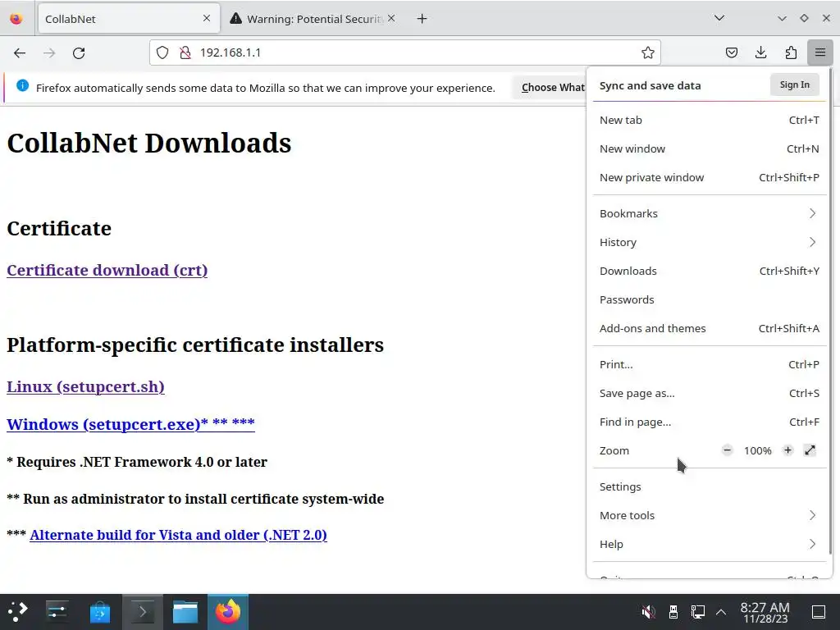Click the Firefox taskbar icon

(x=228, y=612)
